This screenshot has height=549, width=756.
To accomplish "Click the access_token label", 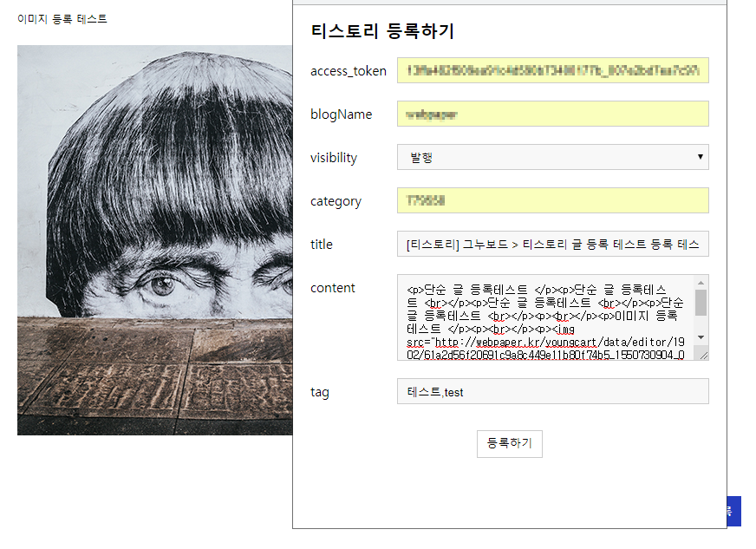I will (349, 71).
